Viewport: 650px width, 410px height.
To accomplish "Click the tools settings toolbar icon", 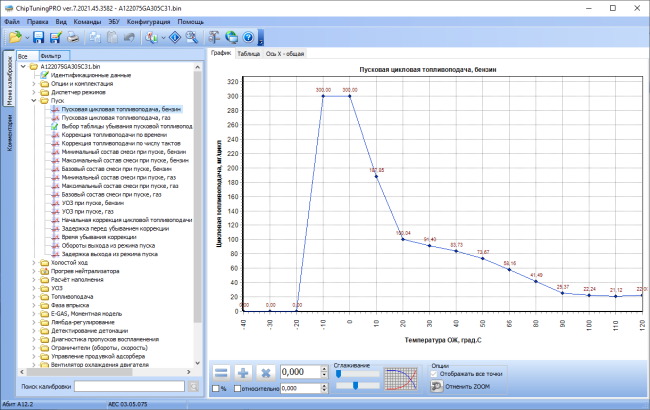I will pyautogui.click(x=214, y=37).
